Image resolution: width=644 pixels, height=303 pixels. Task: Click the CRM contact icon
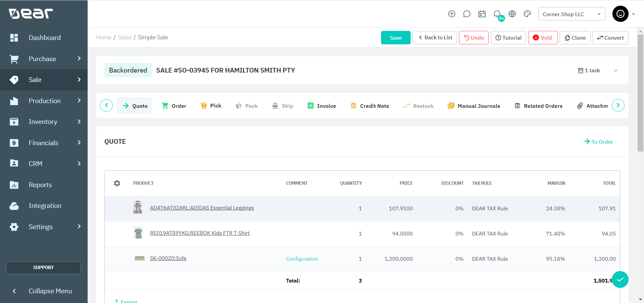14,164
